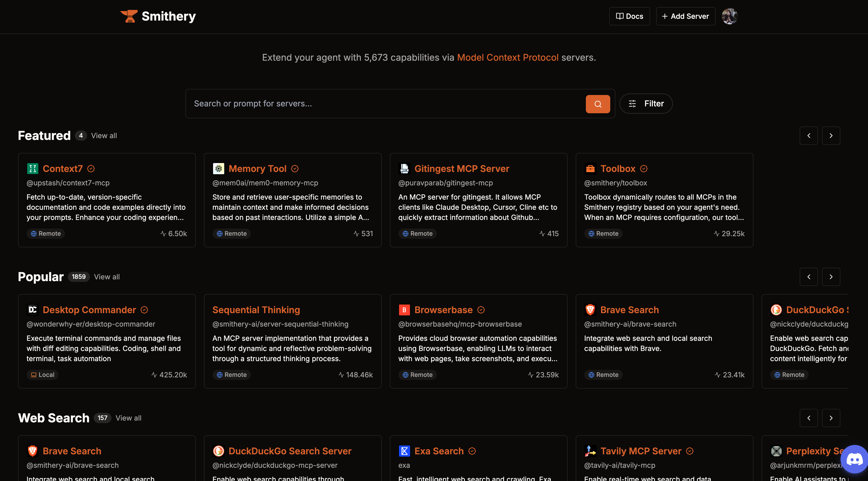
Task: Click the Remote tag on Toolbox card
Action: pos(603,234)
